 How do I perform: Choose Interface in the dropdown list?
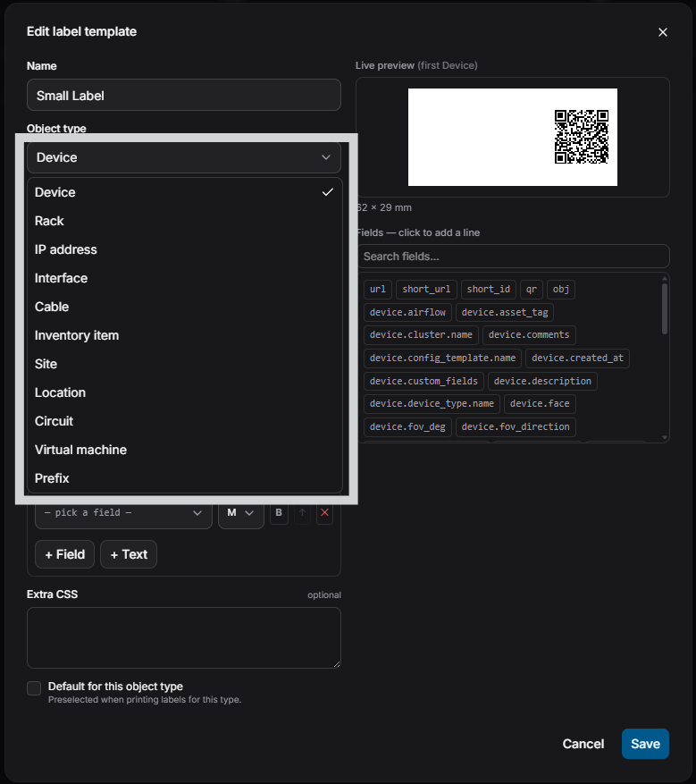click(x=184, y=278)
